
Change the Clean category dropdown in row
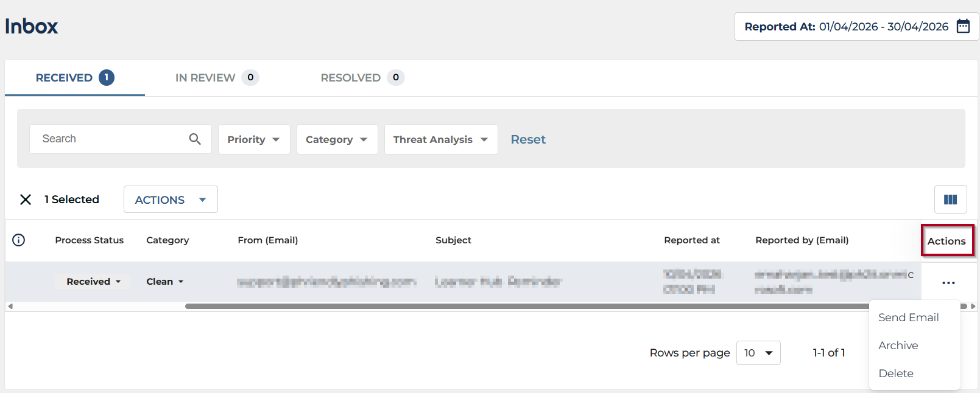click(x=164, y=282)
